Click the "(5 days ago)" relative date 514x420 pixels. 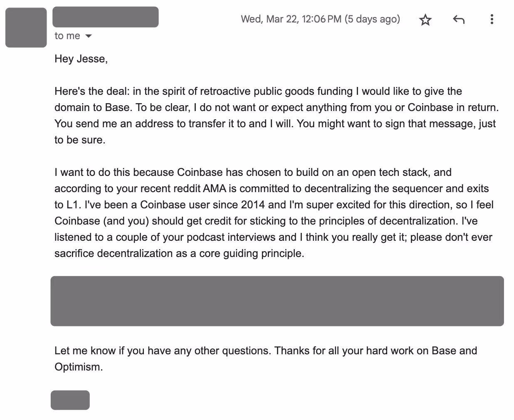372,19
